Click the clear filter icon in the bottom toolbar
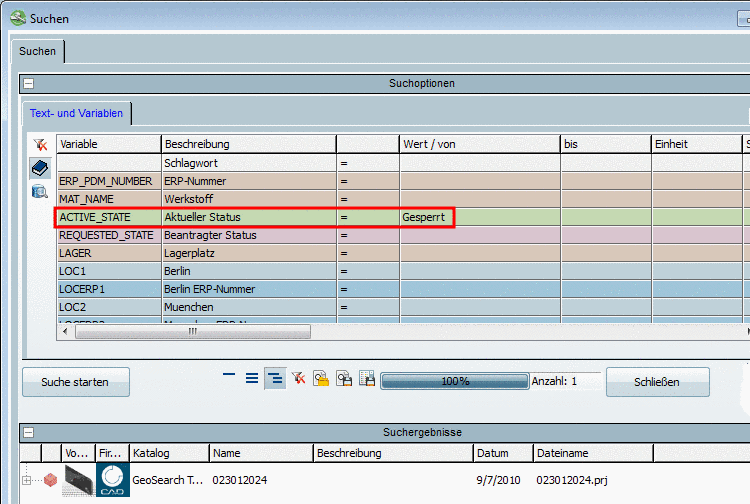Image resolution: width=750 pixels, height=504 pixels. [298, 379]
